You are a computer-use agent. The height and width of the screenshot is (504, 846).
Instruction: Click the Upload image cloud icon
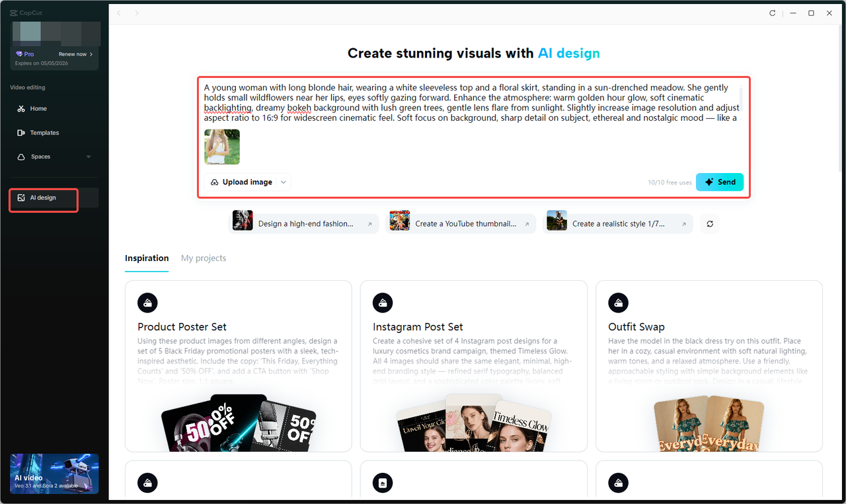click(214, 182)
